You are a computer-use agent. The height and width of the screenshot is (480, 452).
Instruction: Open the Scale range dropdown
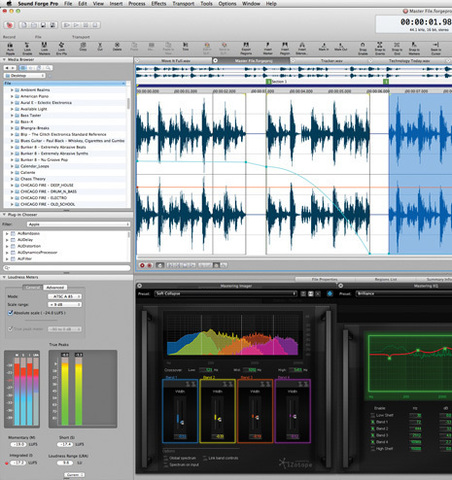coord(65,305)
